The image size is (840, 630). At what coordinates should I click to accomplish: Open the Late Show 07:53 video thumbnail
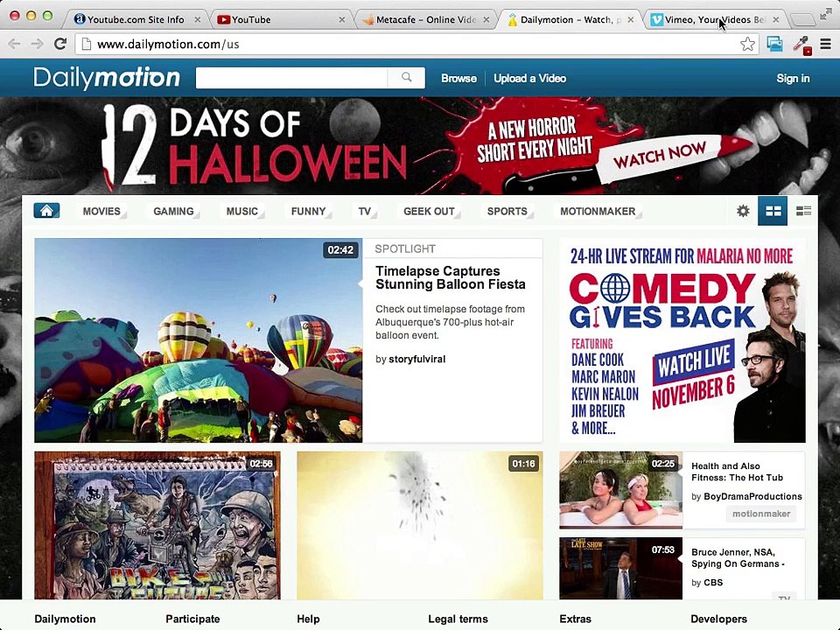click(621, 569)
